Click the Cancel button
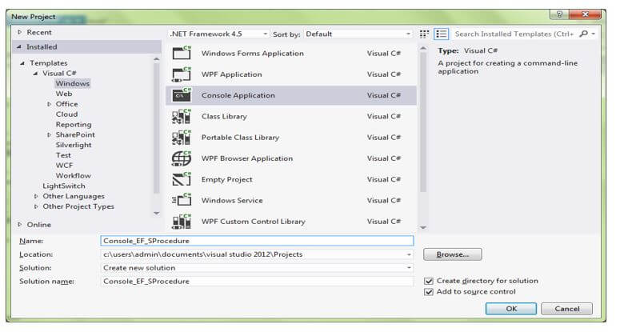644x332 pixels. (x=566, y=309)
